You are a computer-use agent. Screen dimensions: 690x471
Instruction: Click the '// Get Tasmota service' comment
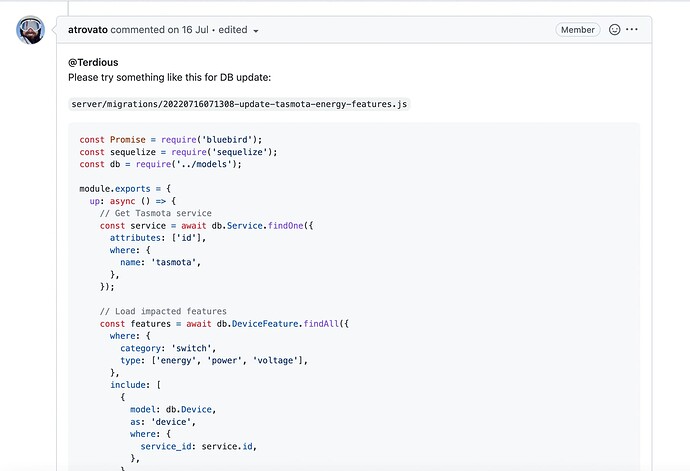[x=155, y=213]
